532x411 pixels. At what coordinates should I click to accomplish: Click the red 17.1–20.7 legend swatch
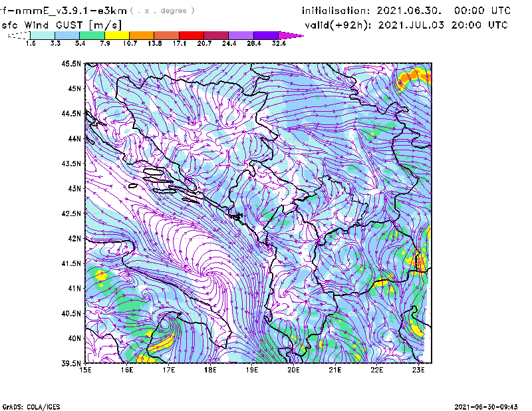coord(192,35)
